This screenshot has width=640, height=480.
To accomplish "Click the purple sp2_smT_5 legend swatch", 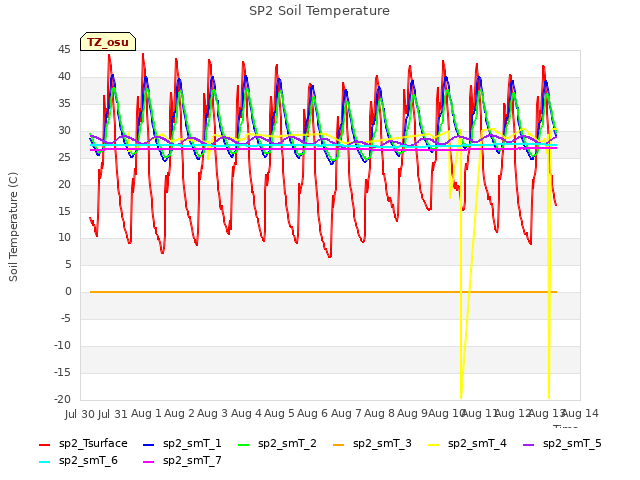I will (x=529, y=444).
